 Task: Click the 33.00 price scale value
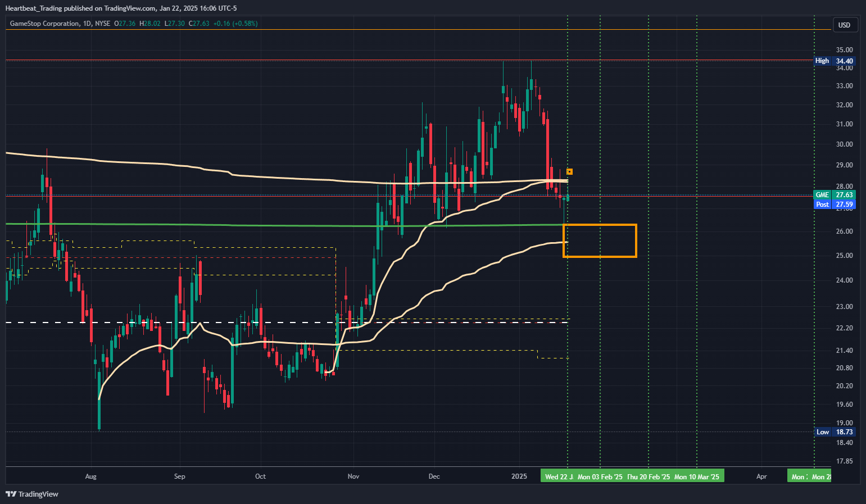pos(844,86)
